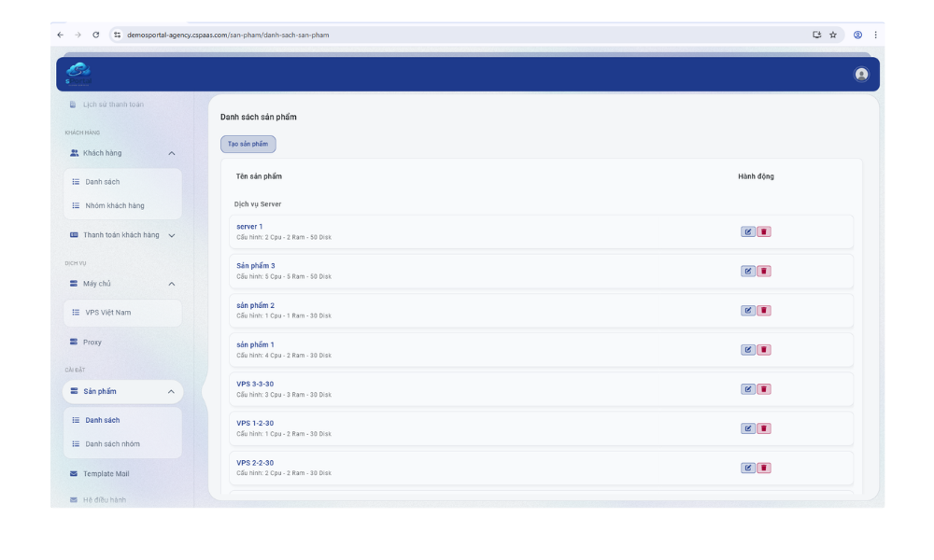Viewport: 934px width, 560px height.
Task: Click the browser address bar URL
Action: coord(228,35)
